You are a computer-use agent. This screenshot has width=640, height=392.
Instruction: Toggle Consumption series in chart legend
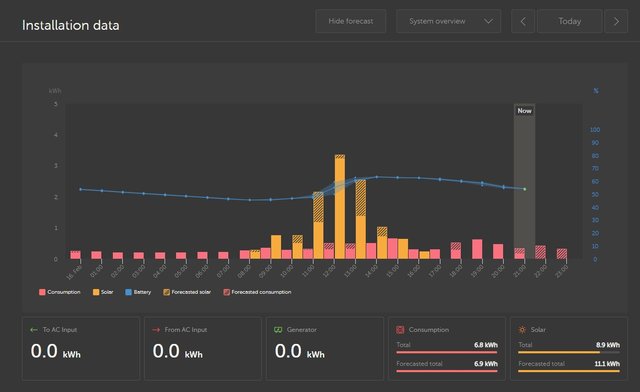tap(60, 292)
